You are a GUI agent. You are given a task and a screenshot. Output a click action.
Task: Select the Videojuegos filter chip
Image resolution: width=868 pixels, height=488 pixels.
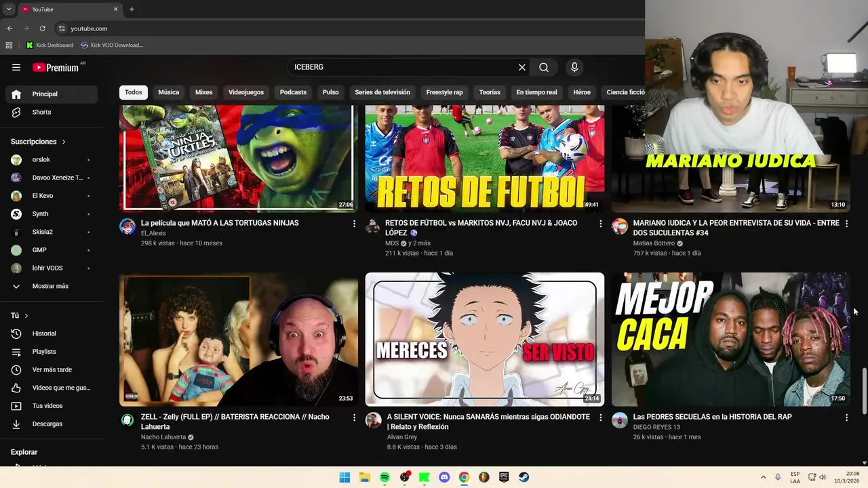point(246,92)
